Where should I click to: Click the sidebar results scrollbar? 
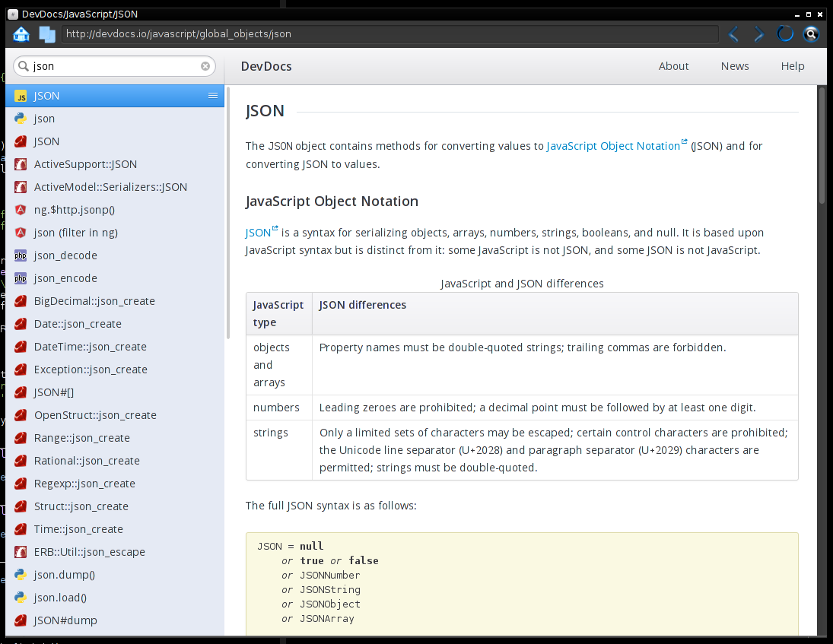pyautogui.click(x=228, y=212)
